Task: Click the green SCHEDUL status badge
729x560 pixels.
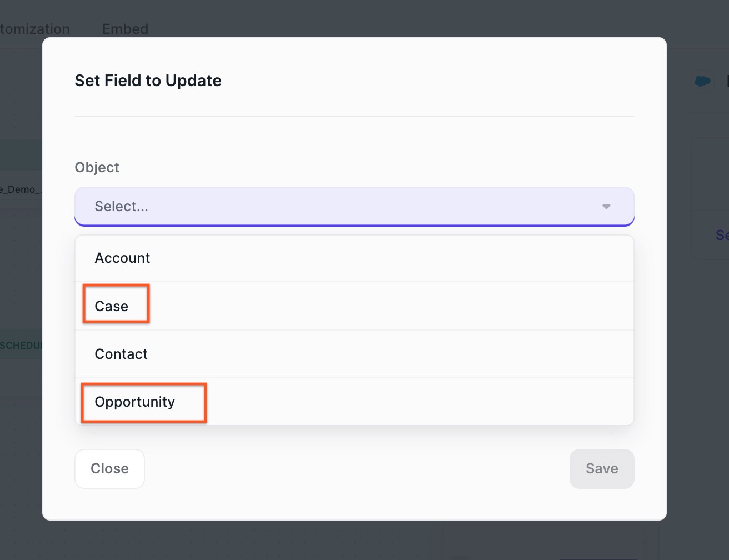Action: 21,346
